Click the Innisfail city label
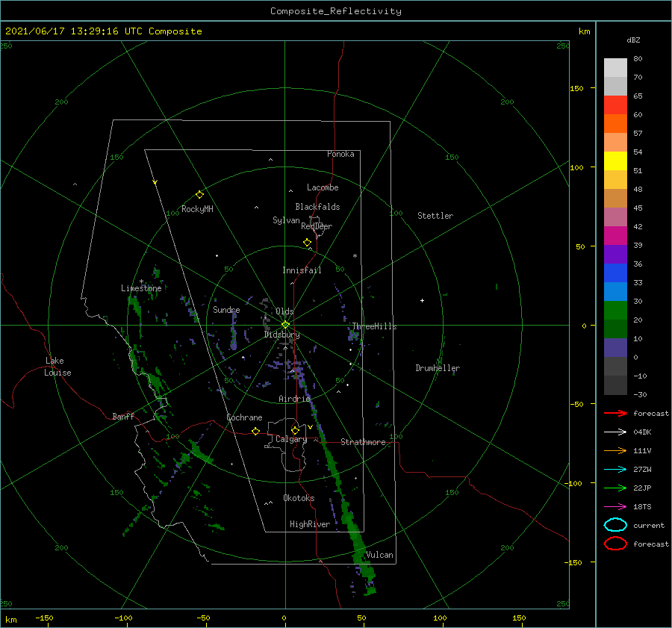The width and height of the screenshot is (672, 628). (302, 270)
